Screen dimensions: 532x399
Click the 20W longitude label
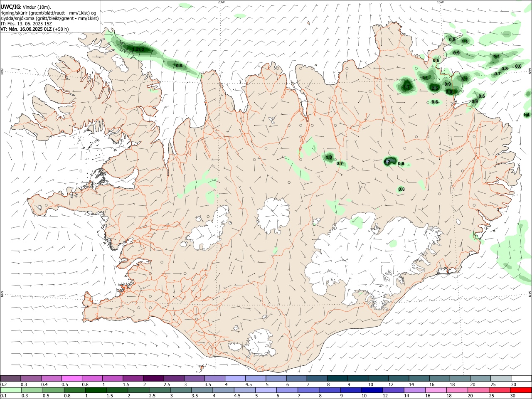pyautogui.click(x=221, y=2)
